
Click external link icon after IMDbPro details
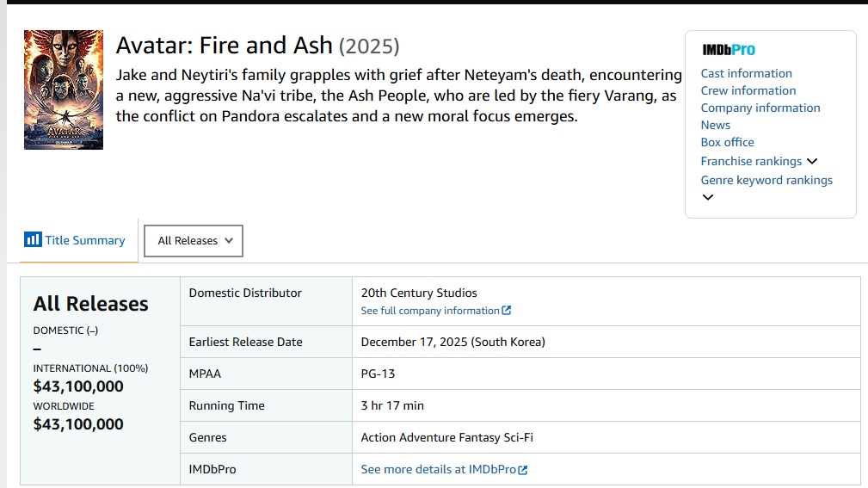coord(522,470)
